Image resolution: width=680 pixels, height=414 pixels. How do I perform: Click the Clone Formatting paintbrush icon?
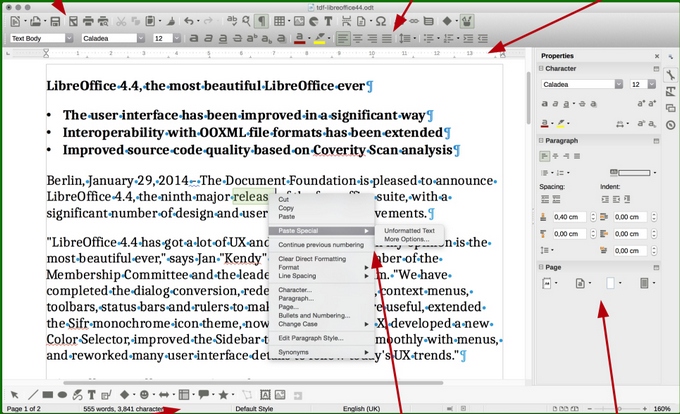(171, 21)
